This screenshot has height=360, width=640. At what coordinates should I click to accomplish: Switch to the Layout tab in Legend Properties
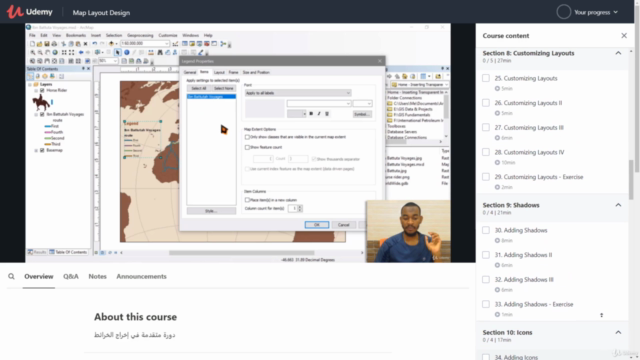coord(219,72)
